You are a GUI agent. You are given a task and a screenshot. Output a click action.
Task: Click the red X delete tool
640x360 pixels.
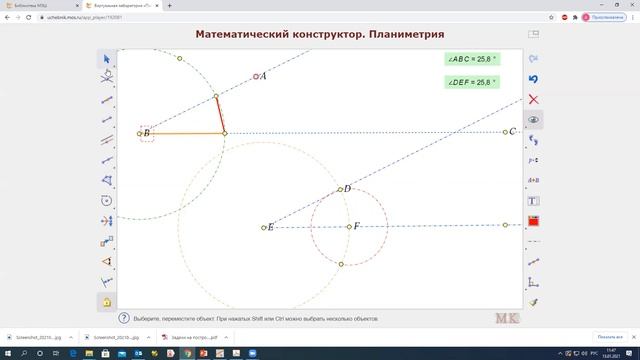(x=533, y=99)
